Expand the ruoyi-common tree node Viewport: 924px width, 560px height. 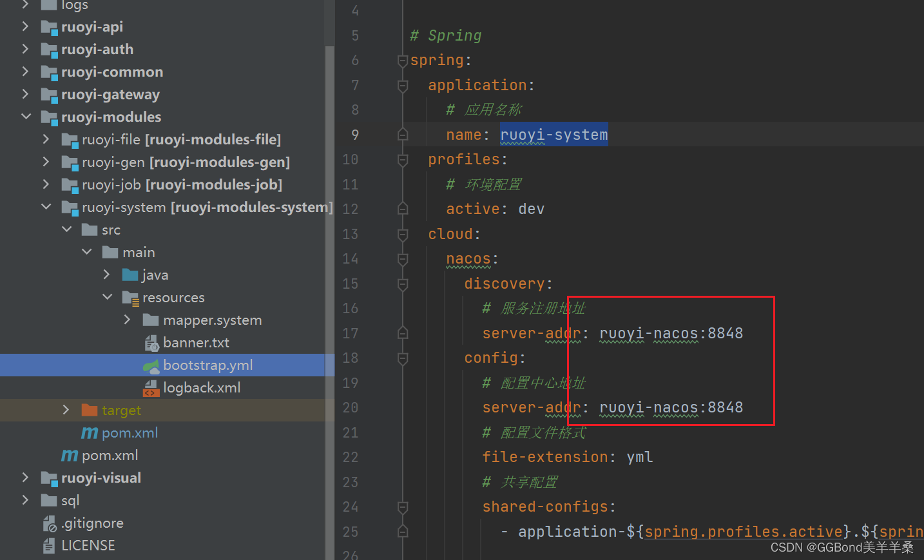pyautogui.click(x=25, y=72)
